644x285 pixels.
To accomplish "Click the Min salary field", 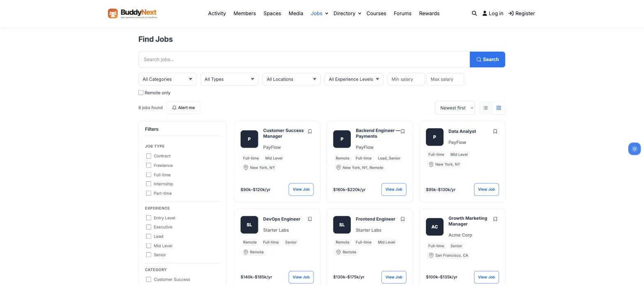I will (406, 79).
